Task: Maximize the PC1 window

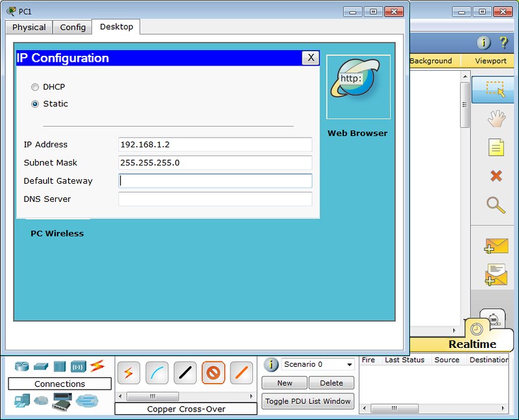Action: coord(373,12)
